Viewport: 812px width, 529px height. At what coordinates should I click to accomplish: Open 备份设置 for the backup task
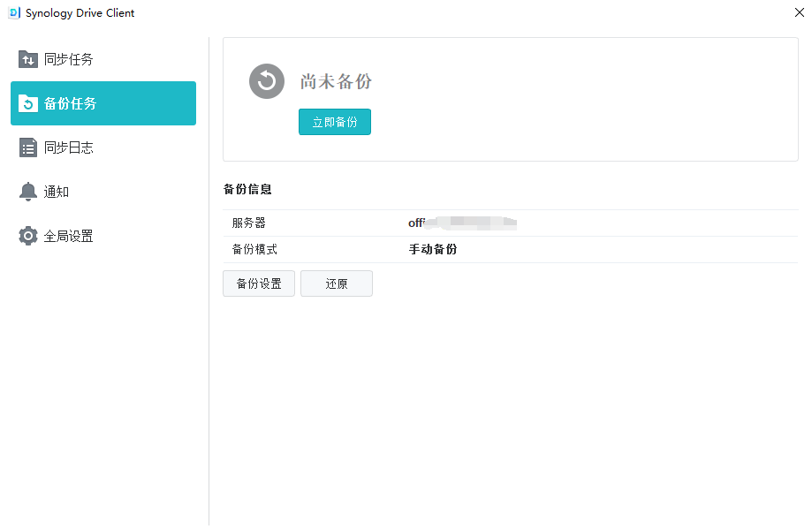[259, 283]
